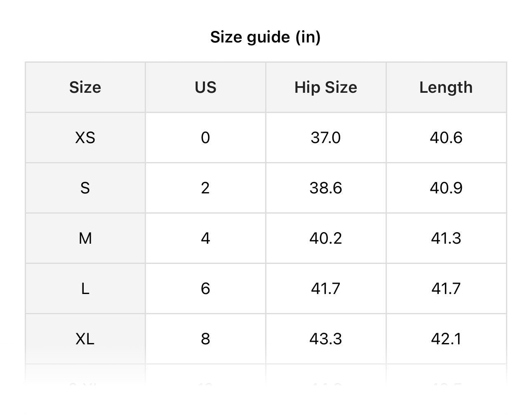Image resolution: width=532 pixels, height=414 pixels.
Task: Select US size 0 cell
Action: click(x=205, y=138)
